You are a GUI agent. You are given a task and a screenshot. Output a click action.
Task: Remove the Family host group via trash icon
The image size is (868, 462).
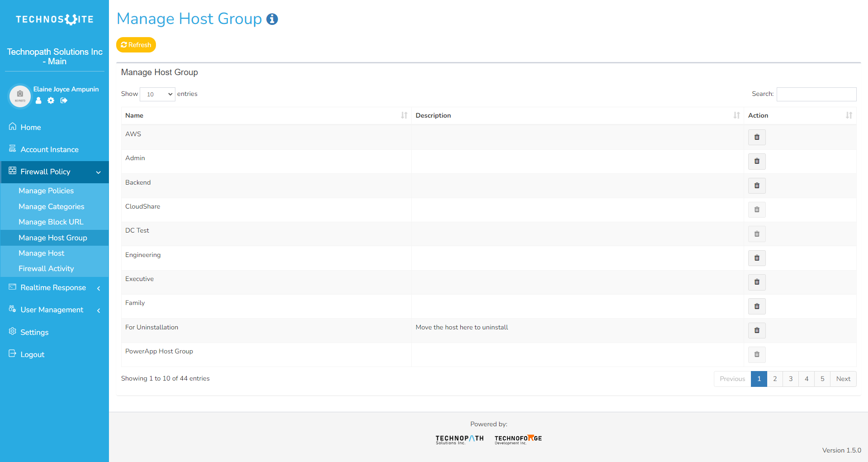(756, 306)
